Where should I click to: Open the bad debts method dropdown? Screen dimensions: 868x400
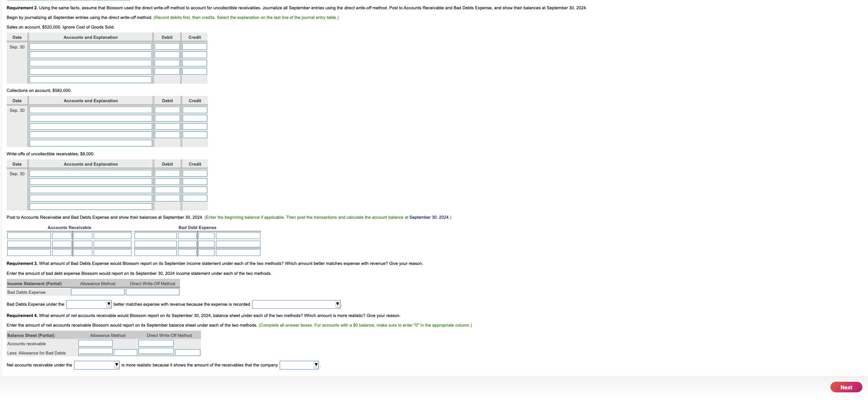(89, 304)
